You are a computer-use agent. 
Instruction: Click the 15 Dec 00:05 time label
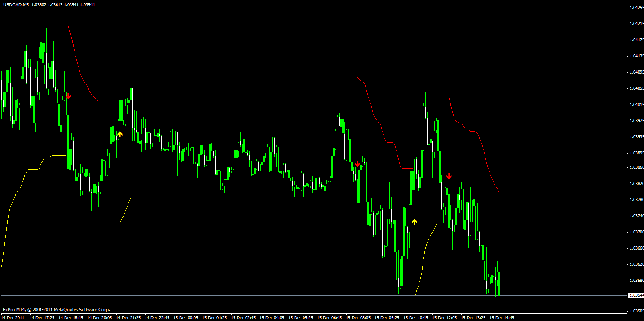pyautogui.click(x=186, y=317)
